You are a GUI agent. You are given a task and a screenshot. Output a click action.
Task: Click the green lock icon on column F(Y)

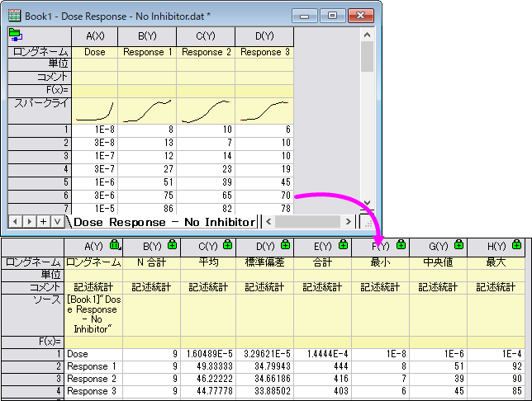[x=401, y=244]
